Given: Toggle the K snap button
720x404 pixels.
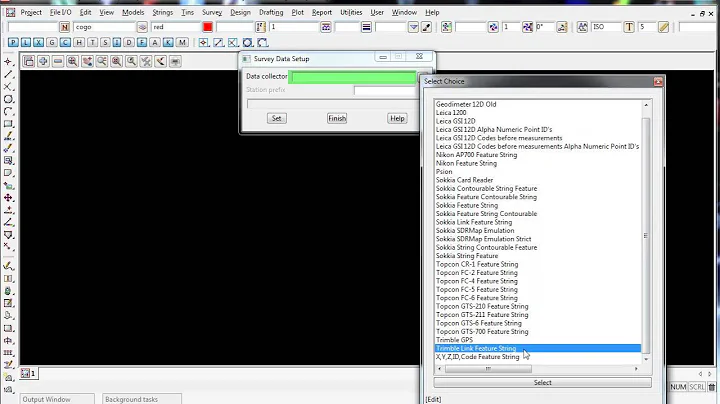Looking at the screenshot, I should click(168, 43).
